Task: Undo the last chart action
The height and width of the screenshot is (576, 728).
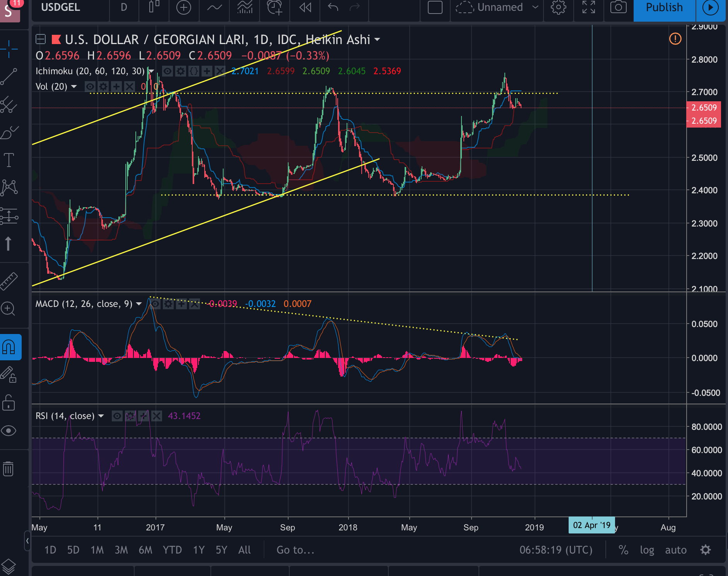Action: point(333,7)
